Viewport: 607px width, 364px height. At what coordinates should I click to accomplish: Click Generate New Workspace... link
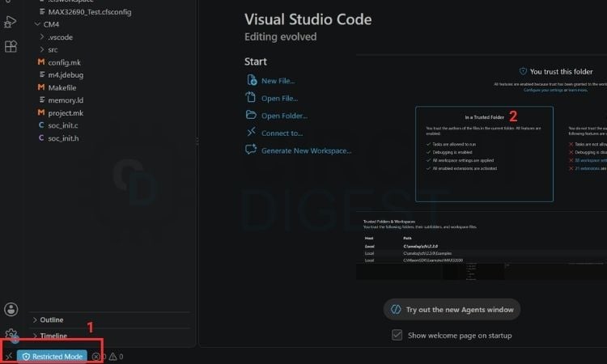307,150
